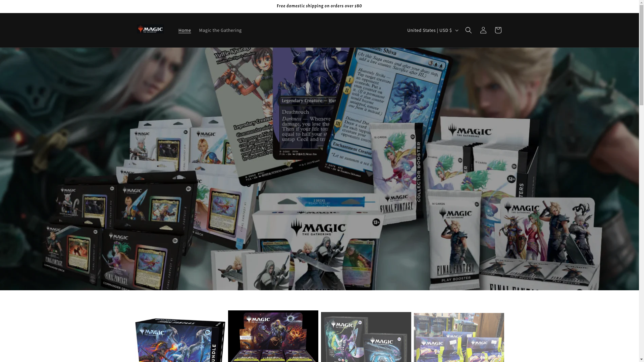
Task: Click the Magic store logo
Action: (x=150, y=30)
